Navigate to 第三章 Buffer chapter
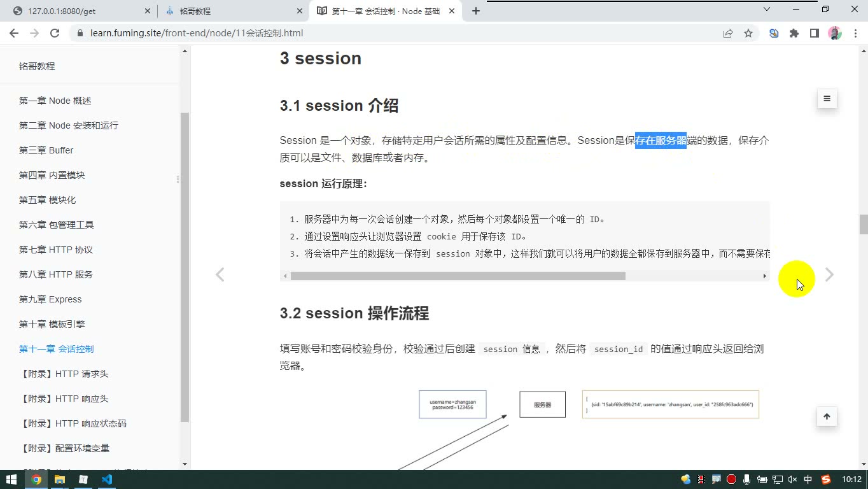868x489 pixels. (x=46, y=150)
